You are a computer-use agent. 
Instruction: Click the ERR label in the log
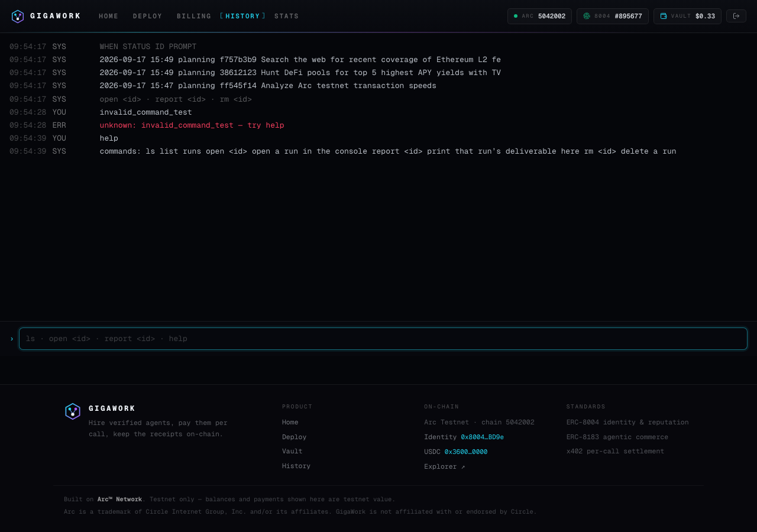59,125
